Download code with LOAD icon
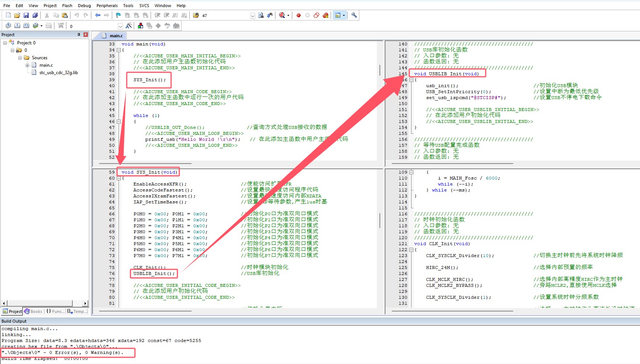The height and width of the screenshot is (364, 640). pos(61,26)
